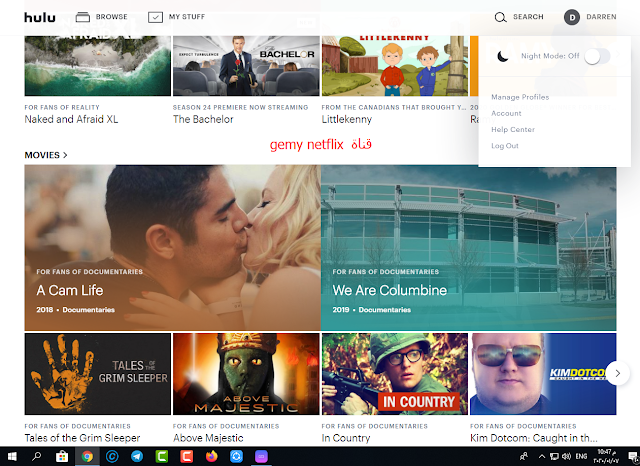Open green Camtasia icon in taskbar

coord(162,456)
